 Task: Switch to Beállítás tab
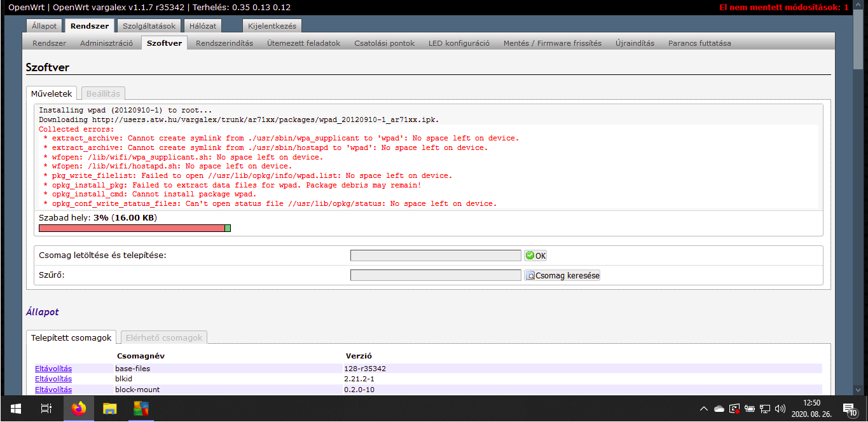click(103, 93)
